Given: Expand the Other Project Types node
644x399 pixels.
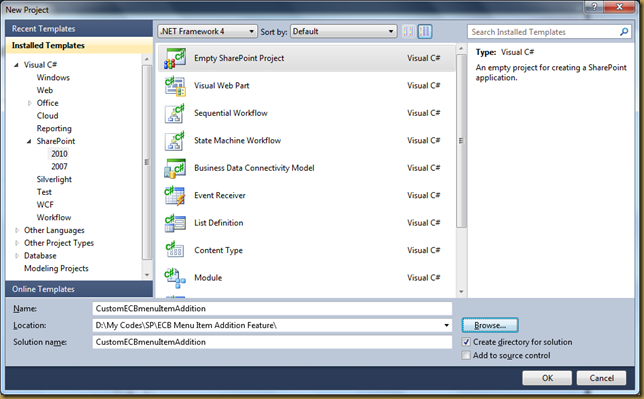Looking at the screenshot, I should 17,243.
